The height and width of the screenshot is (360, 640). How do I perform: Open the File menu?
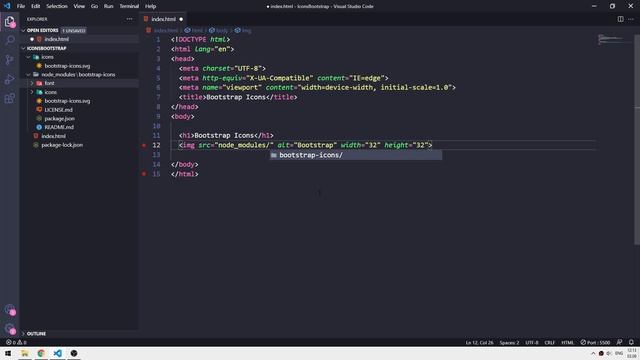pyautogui.click(x=21, y=6)
